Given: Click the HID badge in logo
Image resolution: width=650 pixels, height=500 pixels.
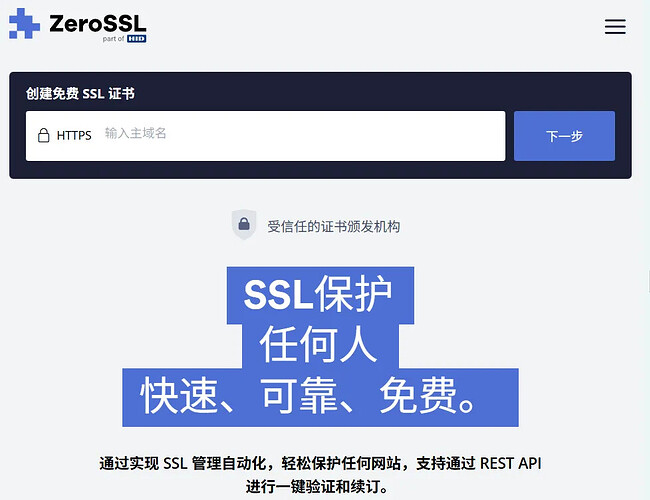Looking at the screenshot, I should (x=136, y=39).
